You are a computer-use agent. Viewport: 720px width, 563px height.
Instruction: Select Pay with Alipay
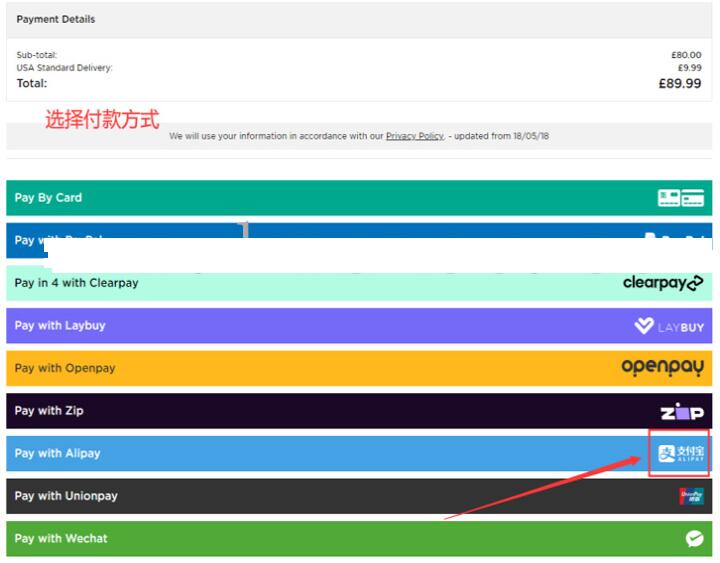359,454
